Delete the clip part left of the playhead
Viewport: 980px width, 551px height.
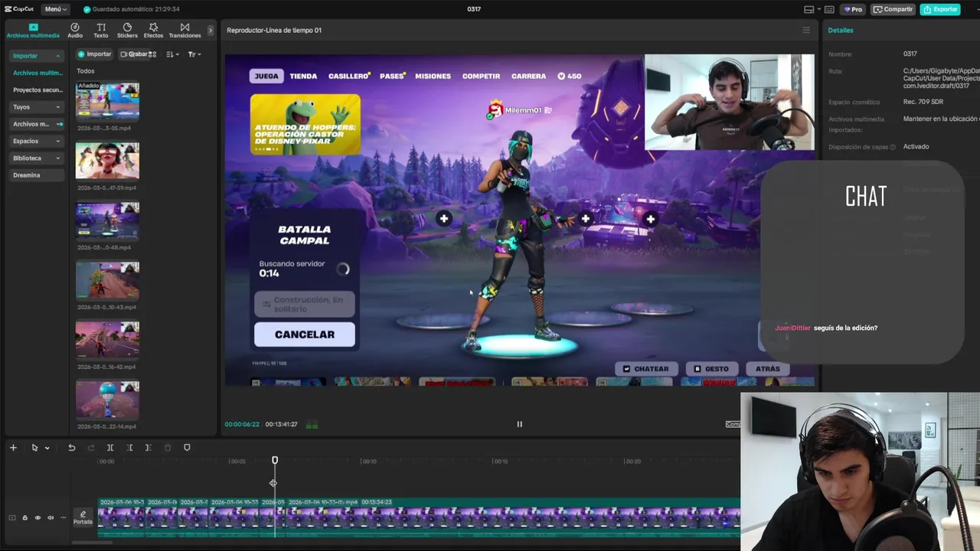tap(129, 448)
